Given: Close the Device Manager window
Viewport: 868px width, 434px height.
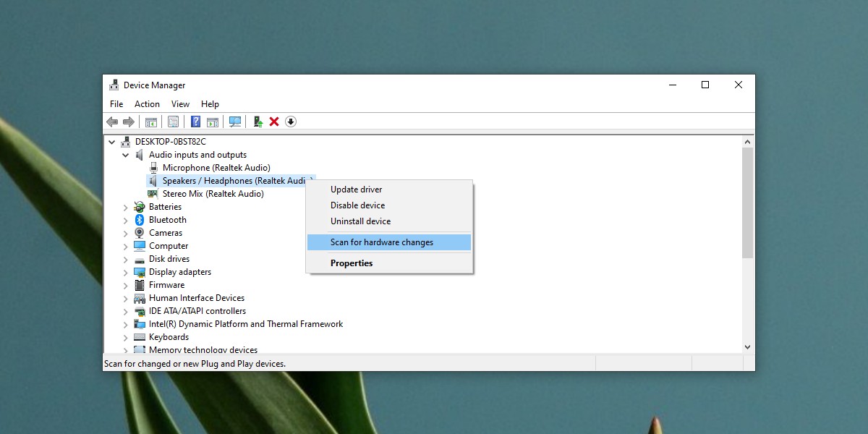Looking at the screenshot, I should tap(739, 85).
